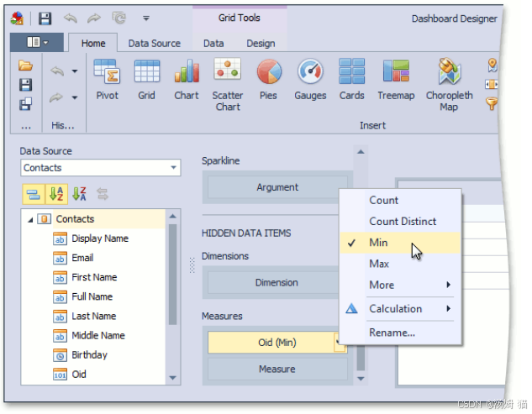Viewport: 532px width, 414px height.
Task: Click the Undo arrow in quick access toolbar
Action: click(x=71, y=18)
